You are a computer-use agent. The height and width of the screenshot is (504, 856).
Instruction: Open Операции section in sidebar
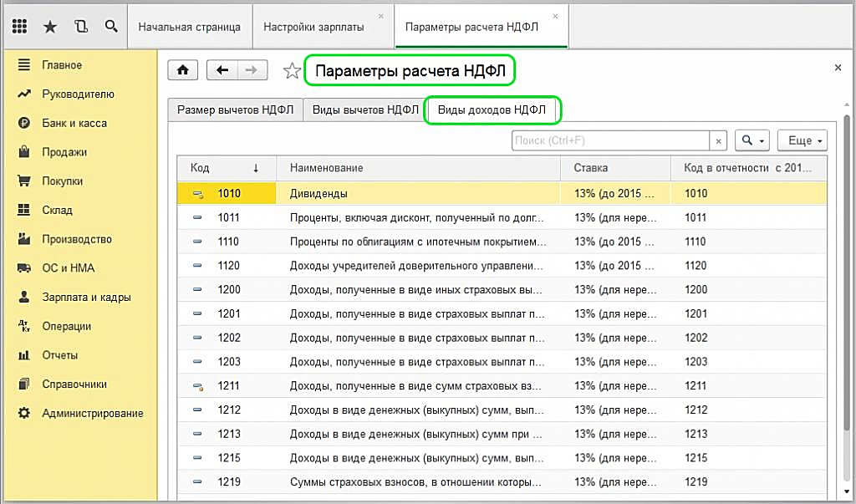(x=66, y=327)
